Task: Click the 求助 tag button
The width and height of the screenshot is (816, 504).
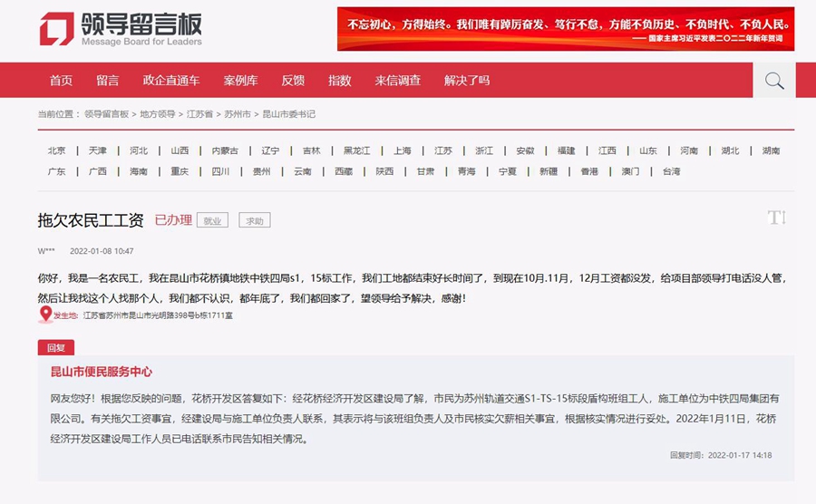Action: click(255, 220)
